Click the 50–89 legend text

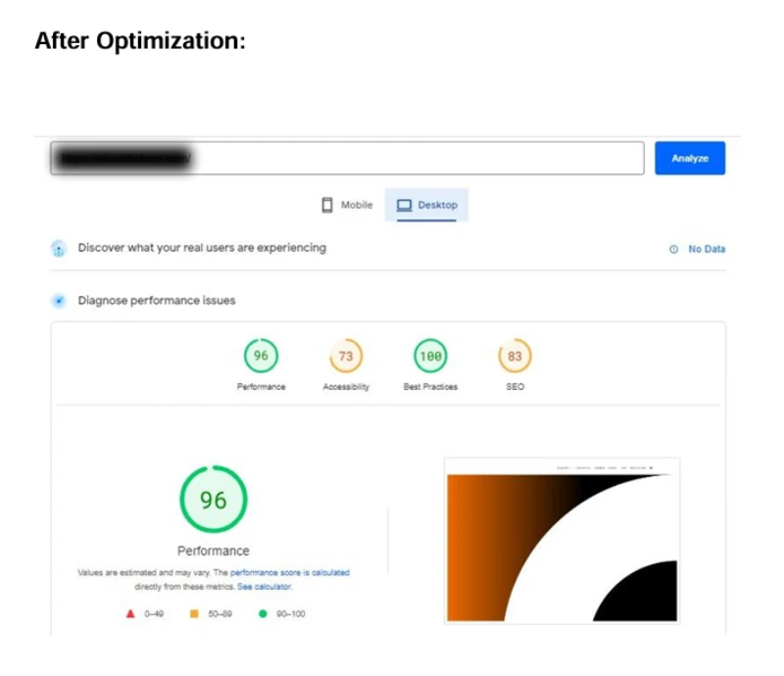[220, 613]
